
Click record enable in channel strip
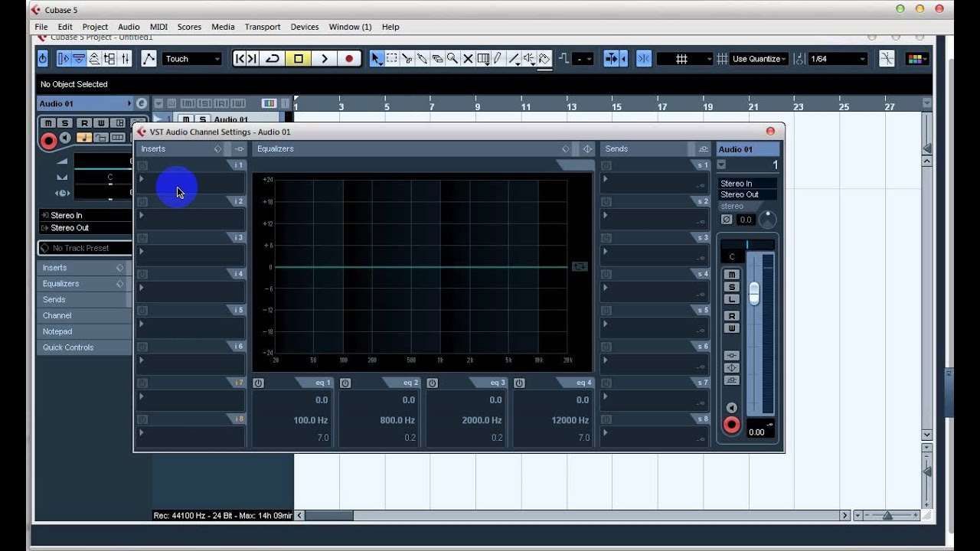pyautogui.click(x=732, y=425)
